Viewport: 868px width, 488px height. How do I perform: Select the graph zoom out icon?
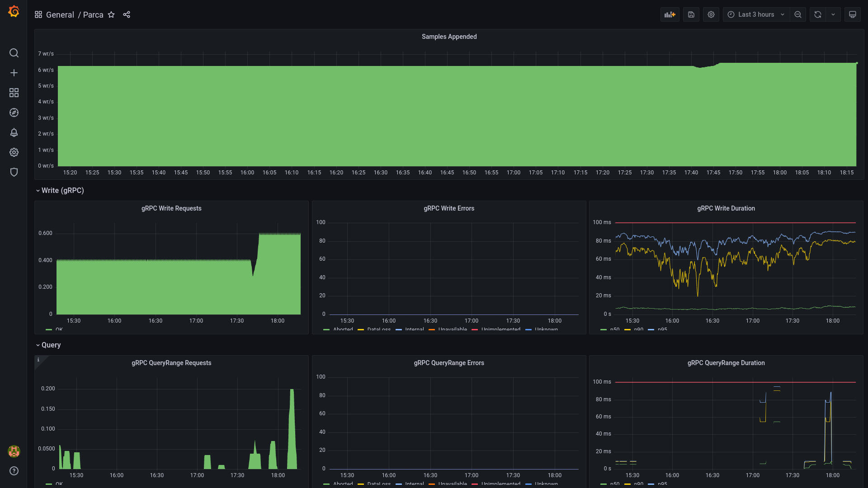(x=797, y=14)
